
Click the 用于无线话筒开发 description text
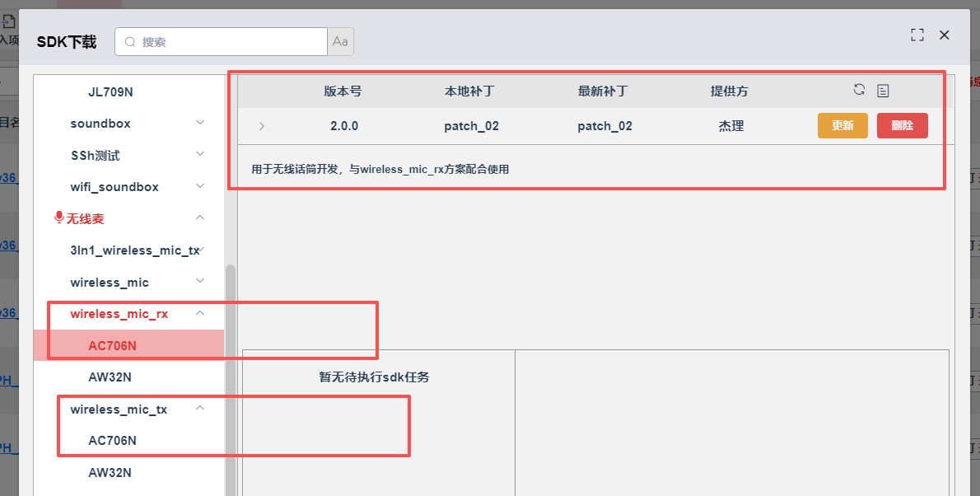click(380, 169)
